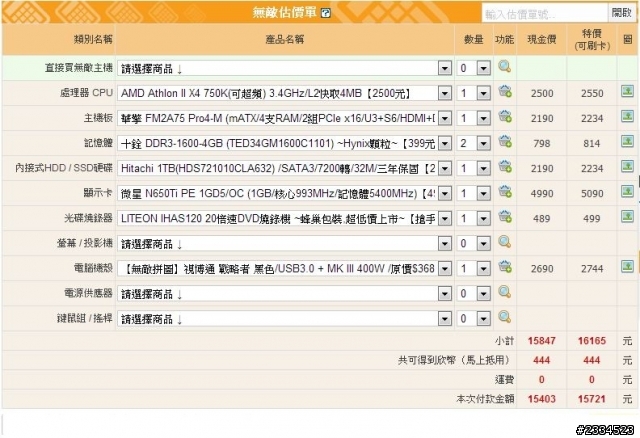Click the 電腦機殼 category label
Image resolution: width=640 pixels, height=438 pixels.
point(93,268)
